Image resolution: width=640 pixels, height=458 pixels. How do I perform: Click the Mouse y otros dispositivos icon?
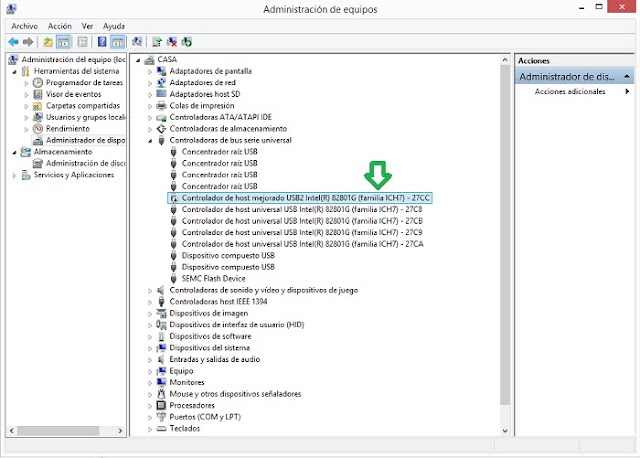162,394
